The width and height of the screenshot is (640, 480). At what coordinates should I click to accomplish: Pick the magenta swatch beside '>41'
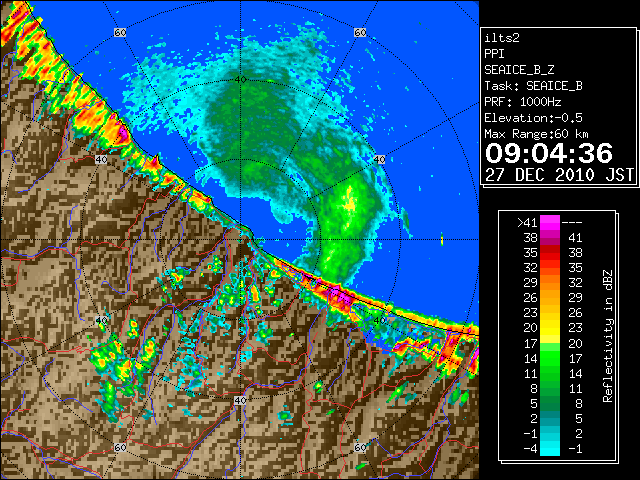tap(550, 223)
